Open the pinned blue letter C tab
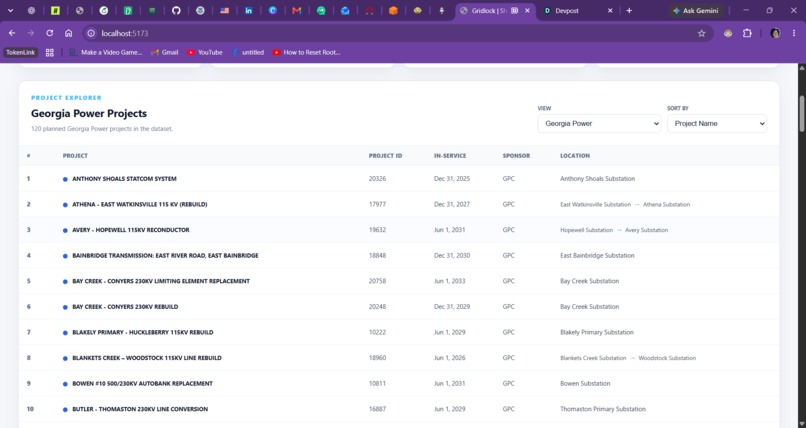Image resolution: width=806 pixels, height=428 pixels. [272, 10]
